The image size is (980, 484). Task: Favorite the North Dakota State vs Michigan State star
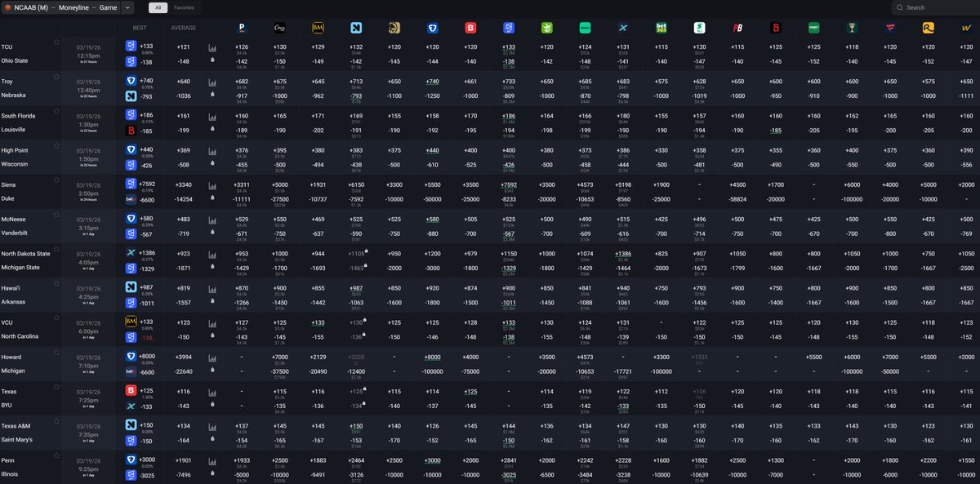coord(56,248)
